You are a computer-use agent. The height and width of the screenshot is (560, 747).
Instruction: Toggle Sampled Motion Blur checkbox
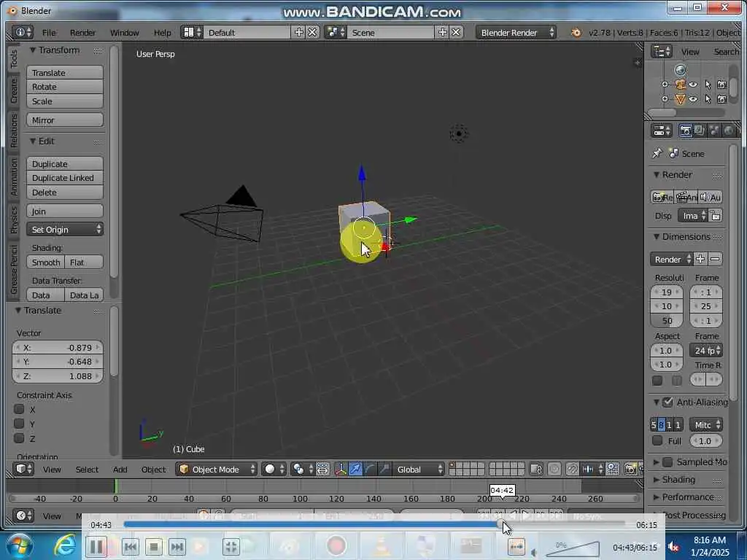tap(668, 462)
